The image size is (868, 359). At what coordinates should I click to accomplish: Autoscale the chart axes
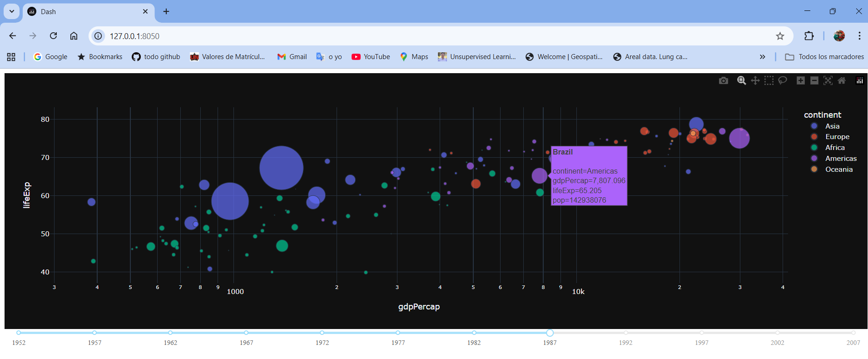(828, 80)
